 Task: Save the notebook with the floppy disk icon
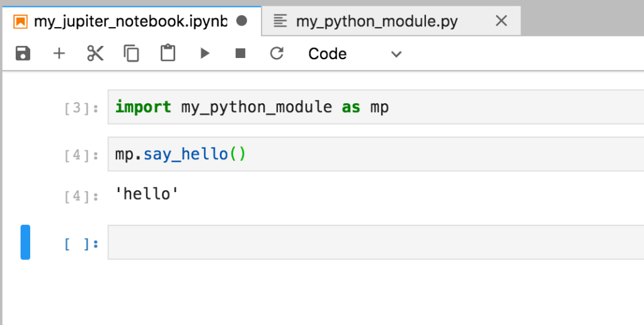(x=23, y=54)
